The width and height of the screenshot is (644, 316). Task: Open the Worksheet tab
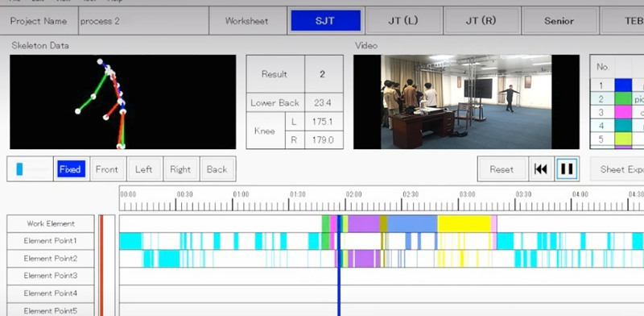pos(247,21)
